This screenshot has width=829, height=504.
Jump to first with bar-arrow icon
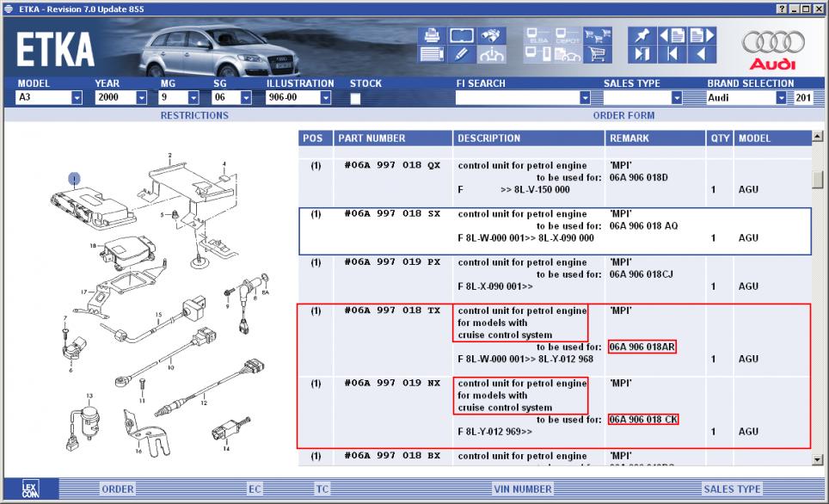pos(672,54)
